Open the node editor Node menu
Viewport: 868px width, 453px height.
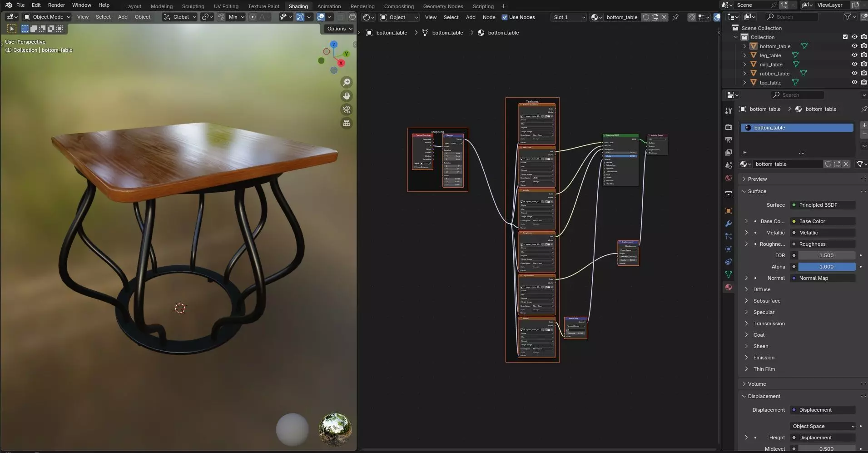click(x=489, y=17)
